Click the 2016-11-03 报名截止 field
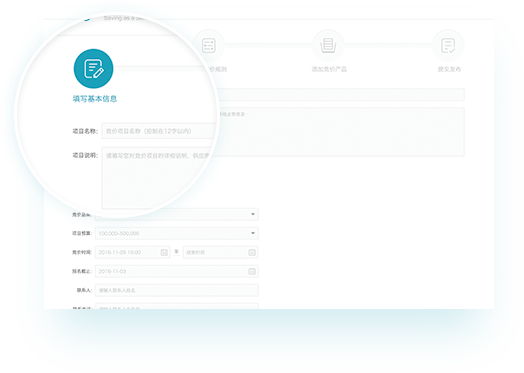 [177, 271]
